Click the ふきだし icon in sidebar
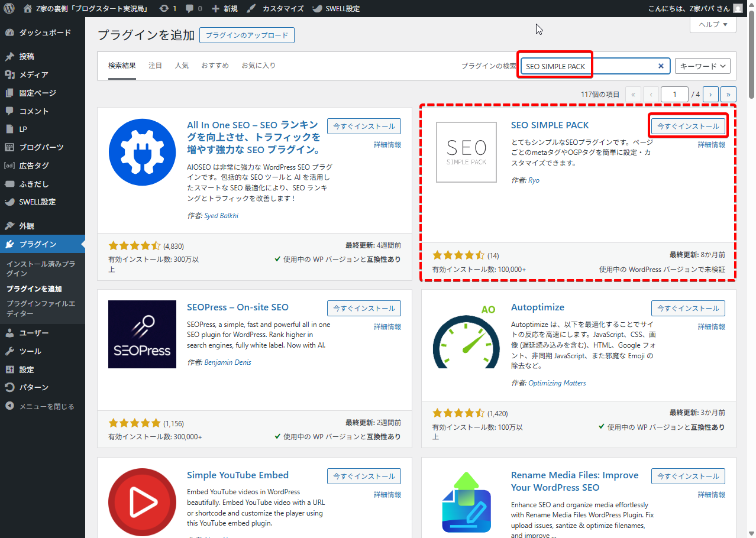This screenshot has height=538, width=756. [9, 184]
